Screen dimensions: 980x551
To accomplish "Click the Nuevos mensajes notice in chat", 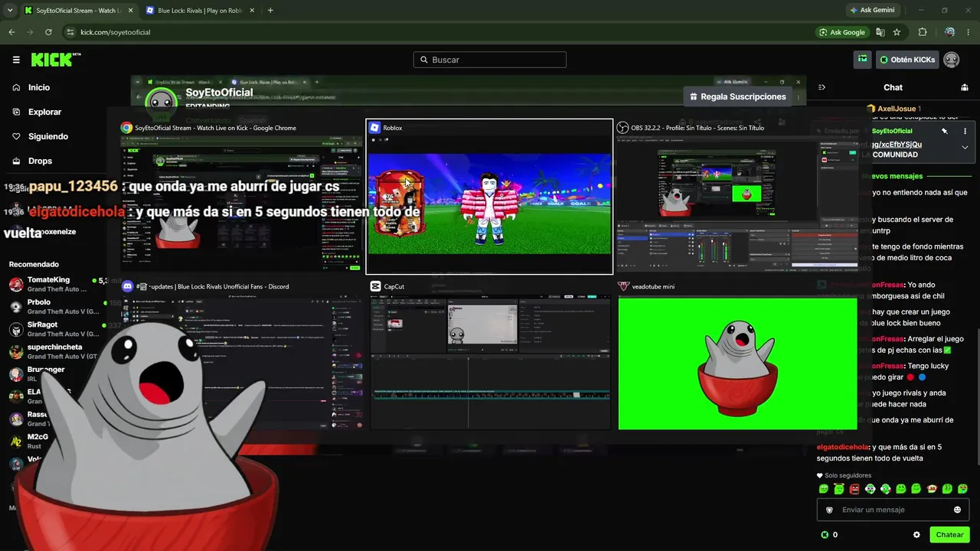I will [892, 176].
